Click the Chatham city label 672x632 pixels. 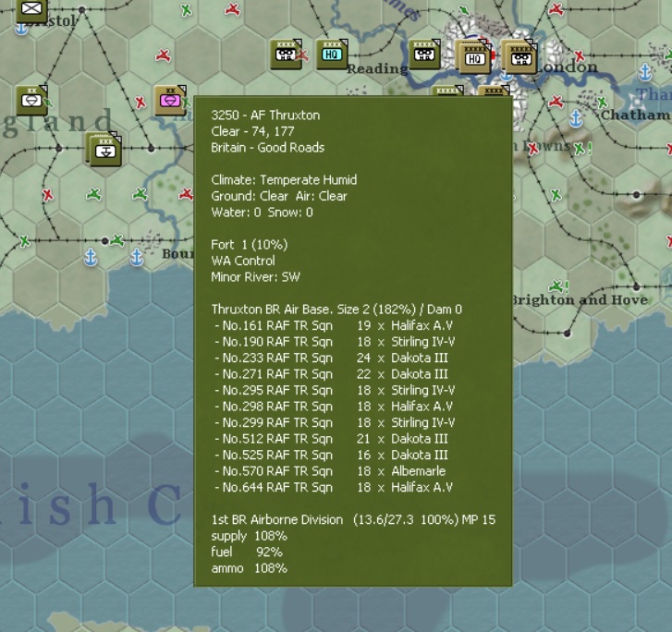(634, 115)
